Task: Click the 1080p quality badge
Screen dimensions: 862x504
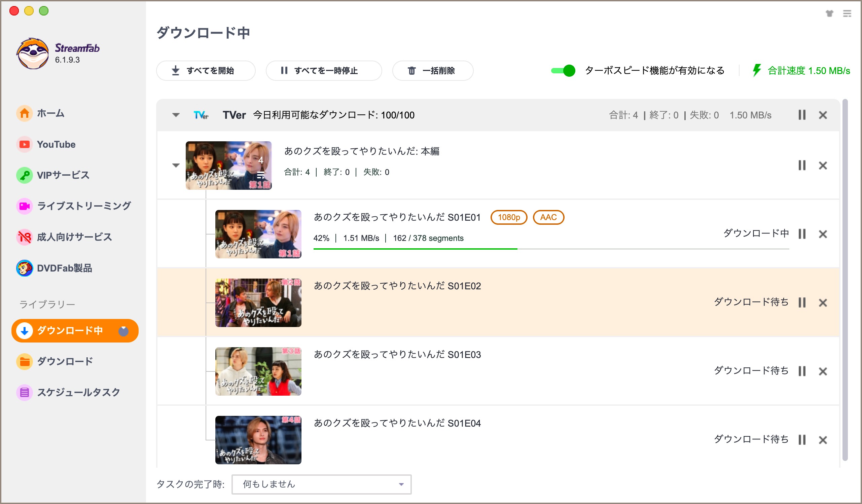Action: pos(509,217)
